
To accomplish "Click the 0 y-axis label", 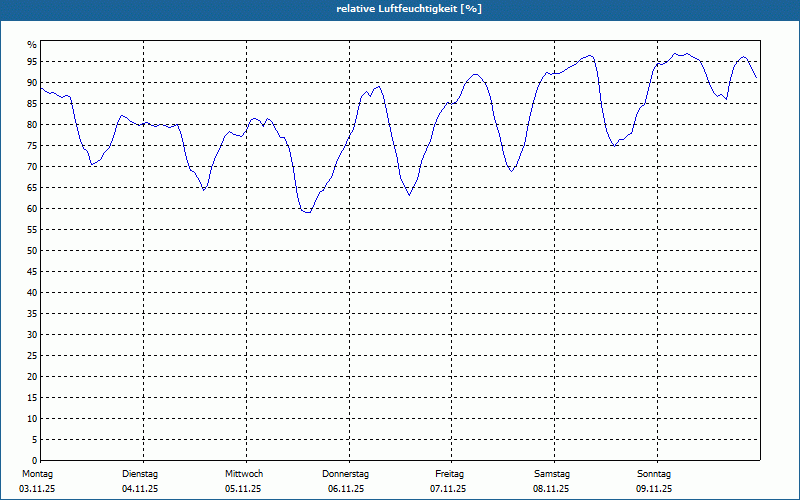I will [35, 460].
